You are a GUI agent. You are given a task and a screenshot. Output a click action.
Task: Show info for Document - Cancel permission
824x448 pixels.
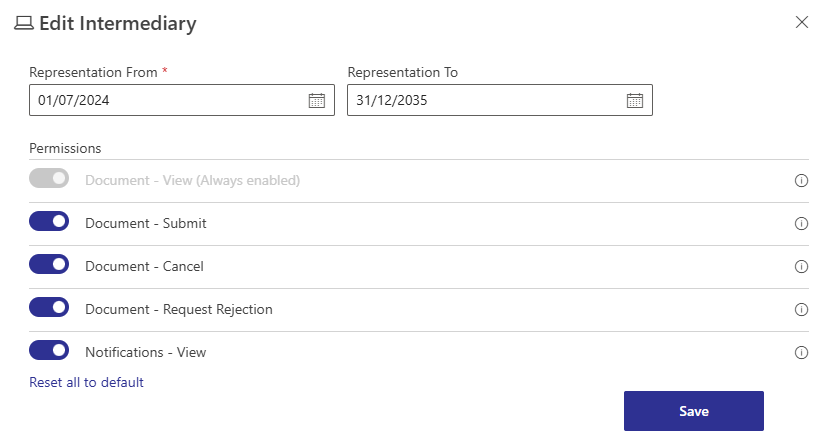801,267
